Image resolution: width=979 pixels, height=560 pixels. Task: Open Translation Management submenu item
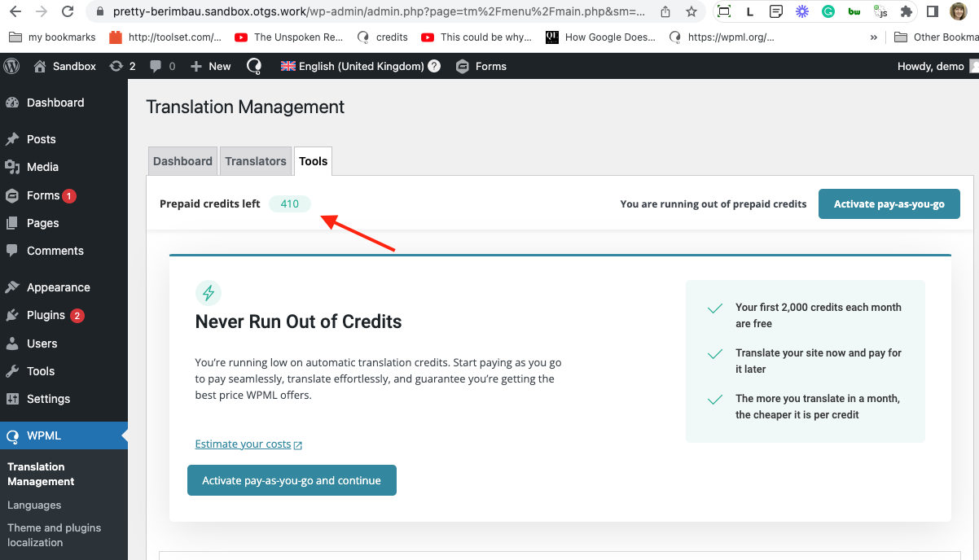pyautogui.click(x=42, y=474)
